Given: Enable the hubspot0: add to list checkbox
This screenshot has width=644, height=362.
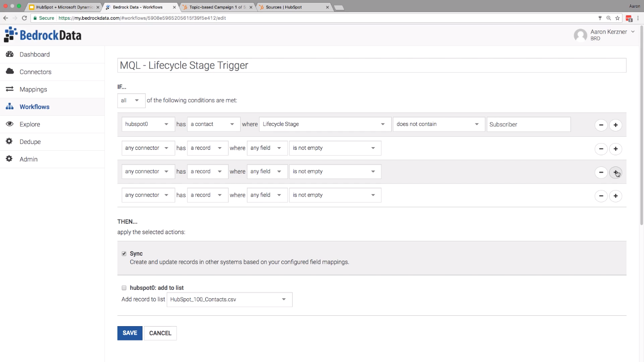Looking at the screenshot, I should 124,288.
